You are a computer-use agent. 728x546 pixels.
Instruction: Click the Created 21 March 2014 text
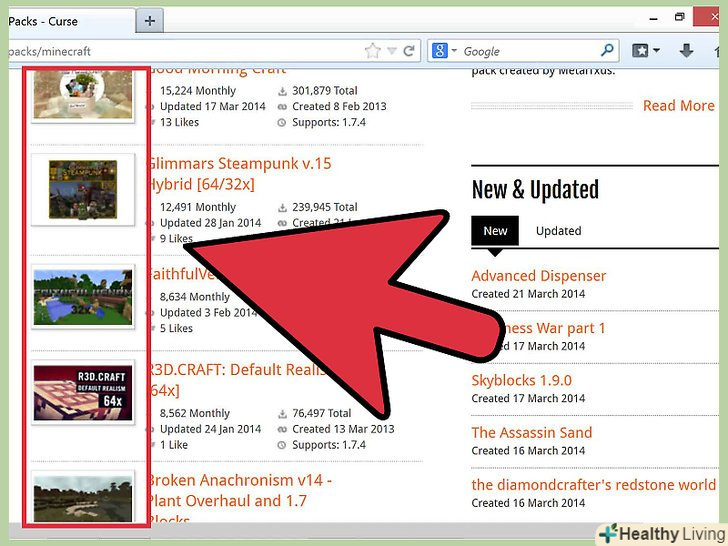point(528,294)
